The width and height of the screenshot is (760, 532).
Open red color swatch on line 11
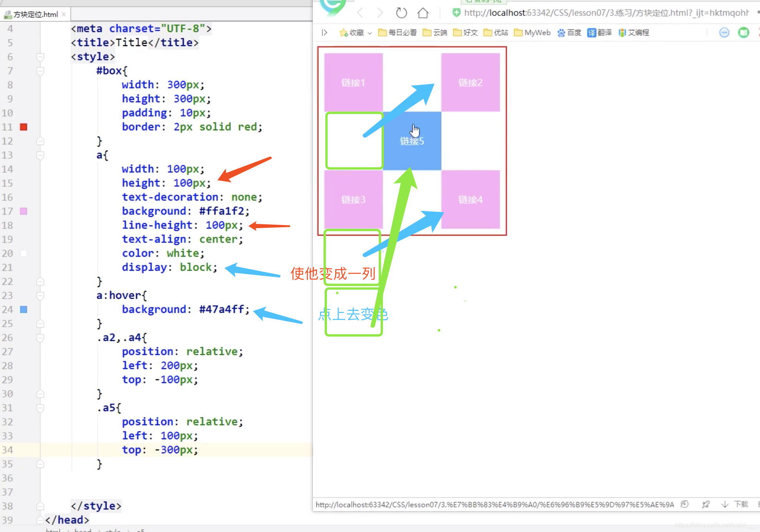pyautogui.click(x=24, y=127)
